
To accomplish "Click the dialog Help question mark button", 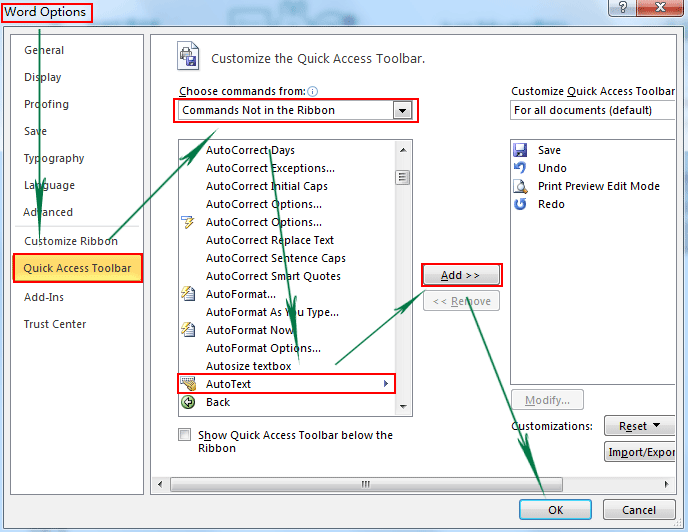I will coord(622,7).
